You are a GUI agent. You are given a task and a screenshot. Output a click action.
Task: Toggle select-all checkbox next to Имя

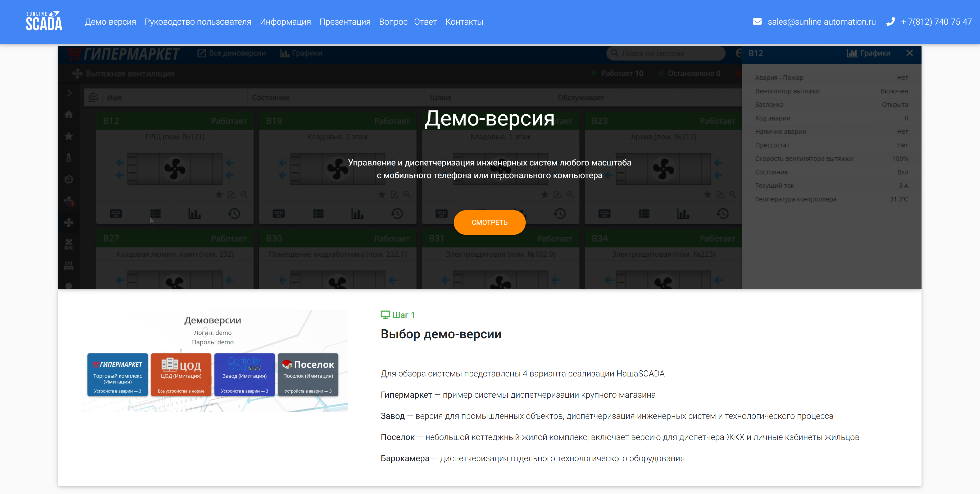(x=93, y=97)
